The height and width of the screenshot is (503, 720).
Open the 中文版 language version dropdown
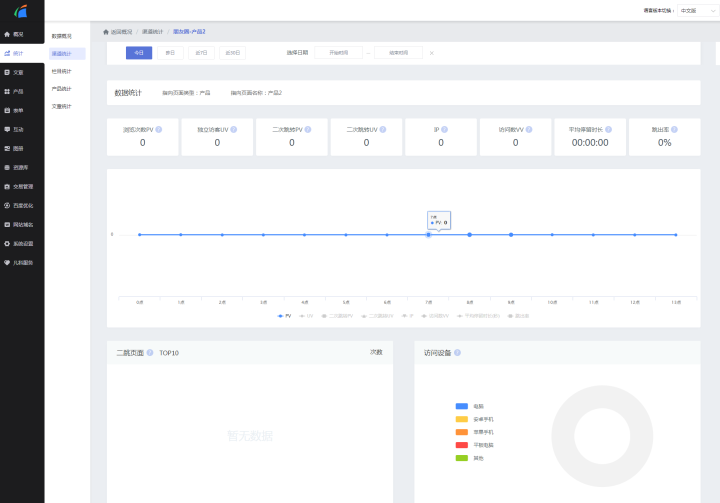point(698,11)
